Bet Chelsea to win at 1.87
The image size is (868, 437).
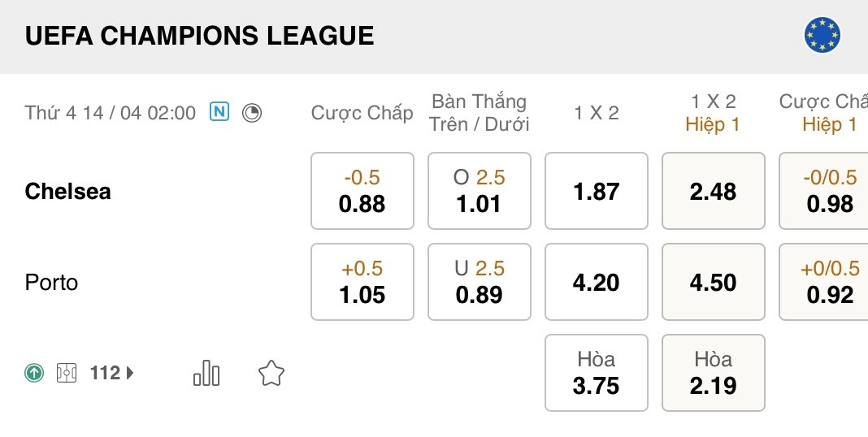(x=596, y=191)
